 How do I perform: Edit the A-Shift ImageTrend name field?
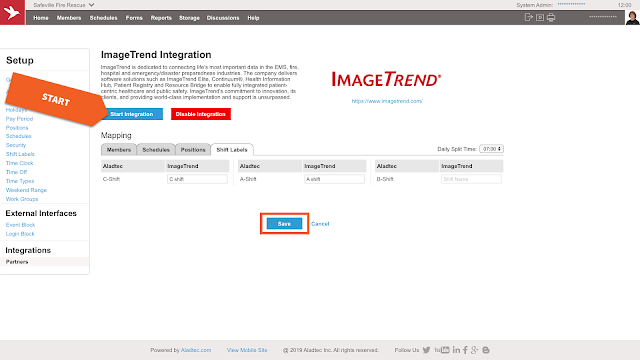pos(334,179)
